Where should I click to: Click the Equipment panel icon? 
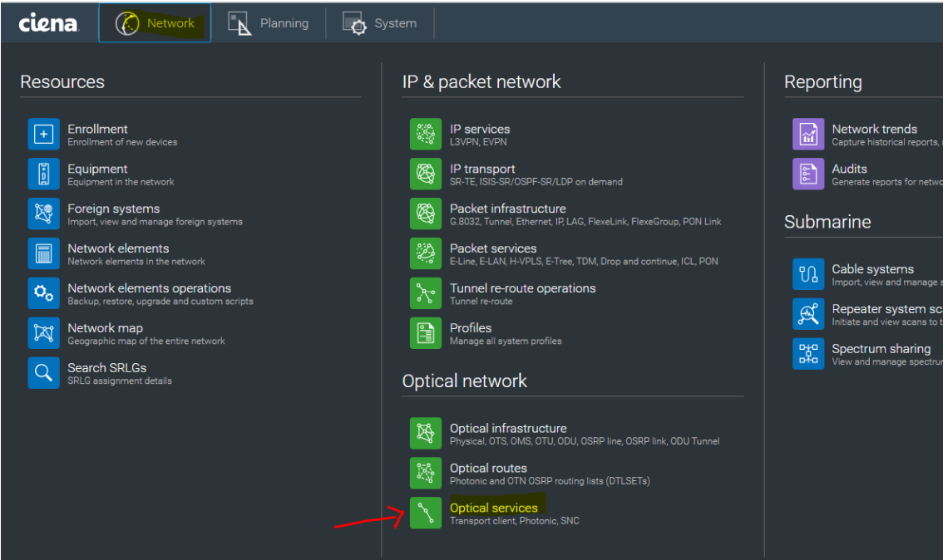(x=43, y=174)
